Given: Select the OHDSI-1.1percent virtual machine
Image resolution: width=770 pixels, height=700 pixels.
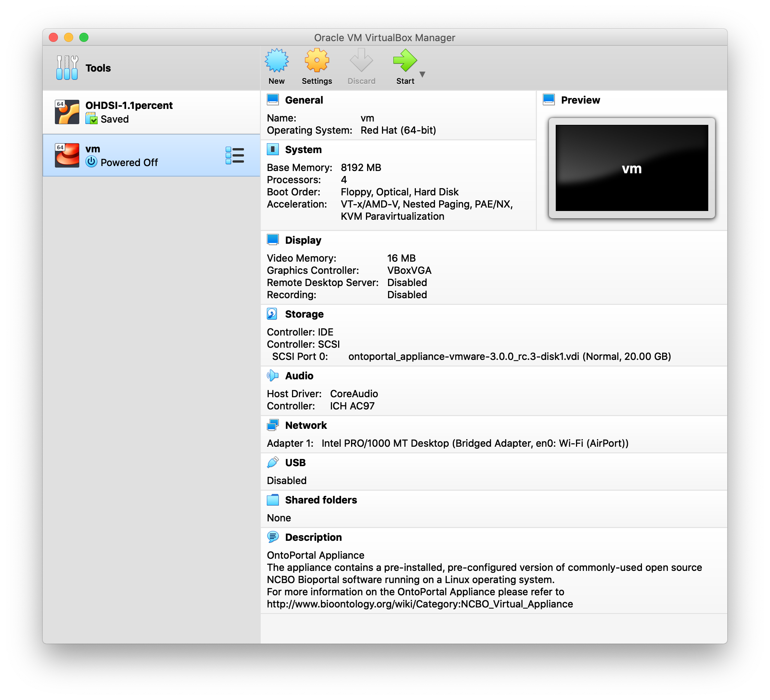Looking at the screenshot, I should 129,112.
